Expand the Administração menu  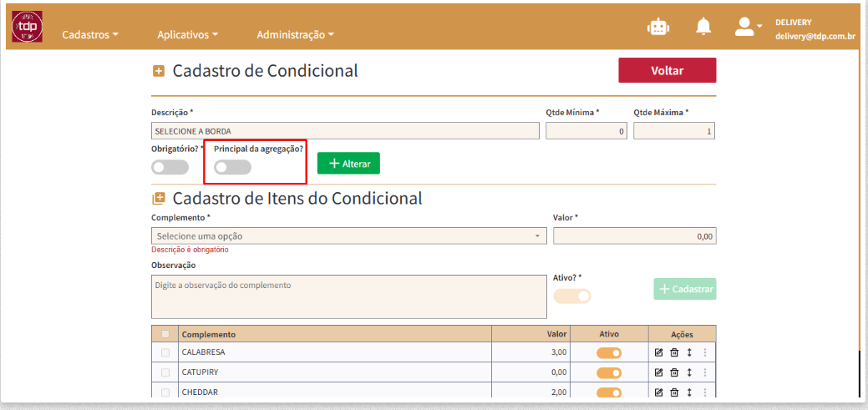[295, 34]
